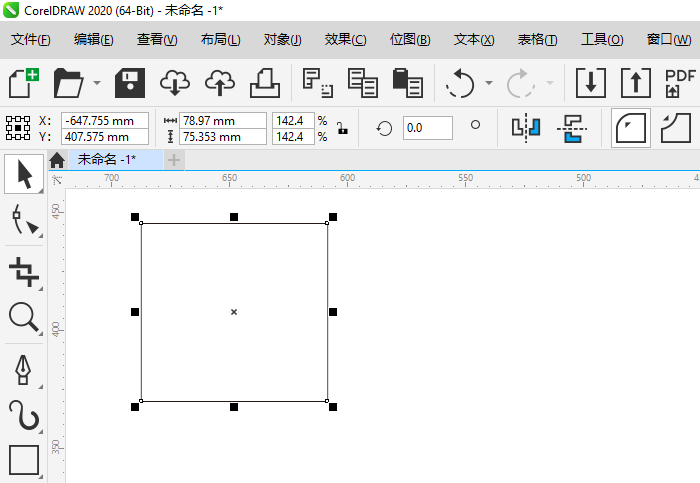Viewport: 700px width, 483px height.
Task: Open the 文件(F) menu
Action: point(31,40)
